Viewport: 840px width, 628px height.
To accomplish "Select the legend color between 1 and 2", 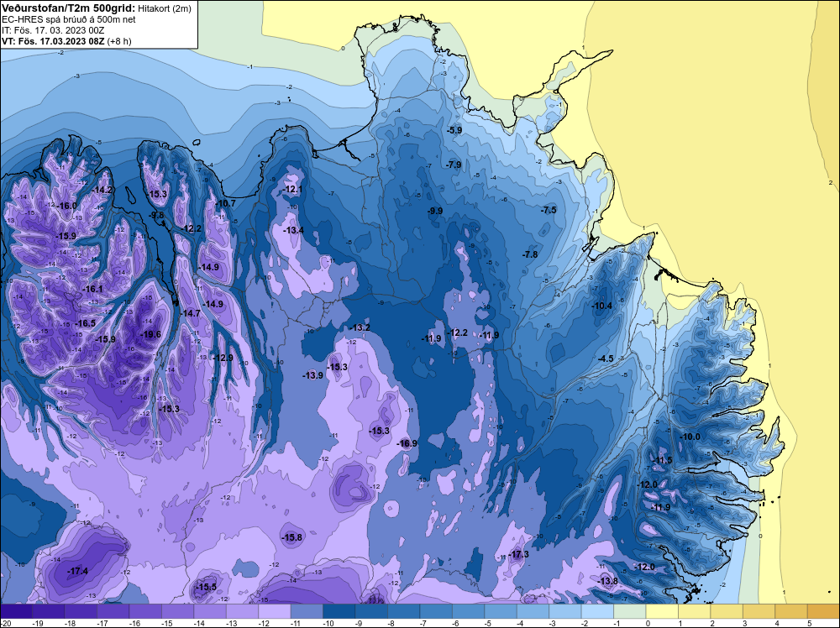I will [695, 610].
